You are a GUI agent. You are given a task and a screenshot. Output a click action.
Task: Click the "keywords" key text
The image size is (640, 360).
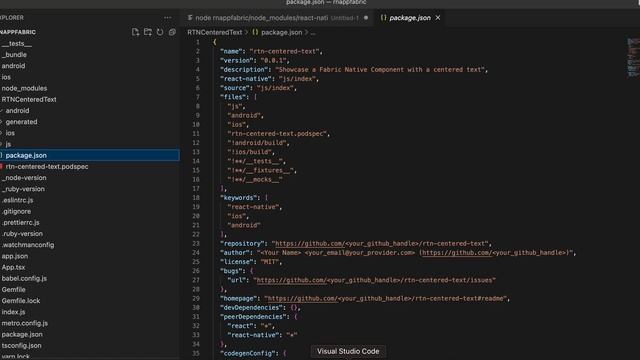click(x=238, y=198)
